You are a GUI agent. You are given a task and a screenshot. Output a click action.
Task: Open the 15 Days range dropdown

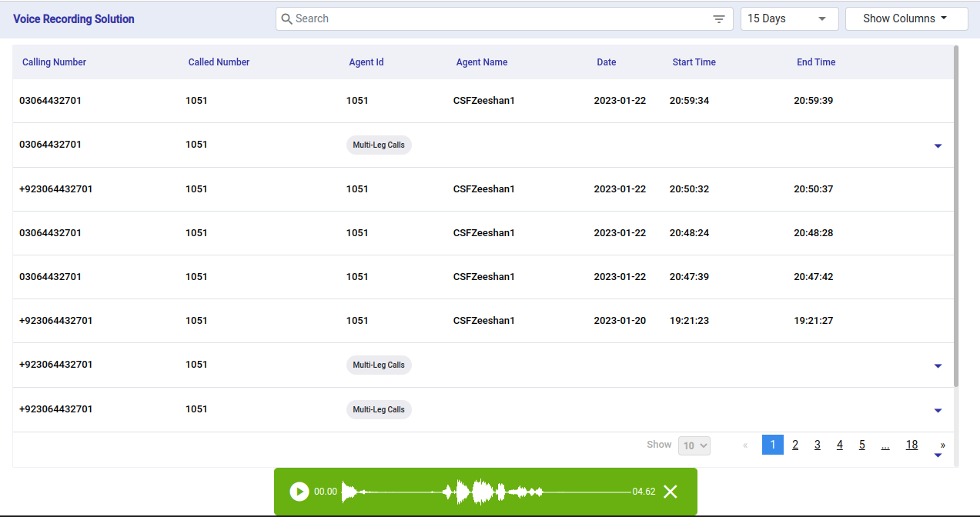tap(789, 18)
